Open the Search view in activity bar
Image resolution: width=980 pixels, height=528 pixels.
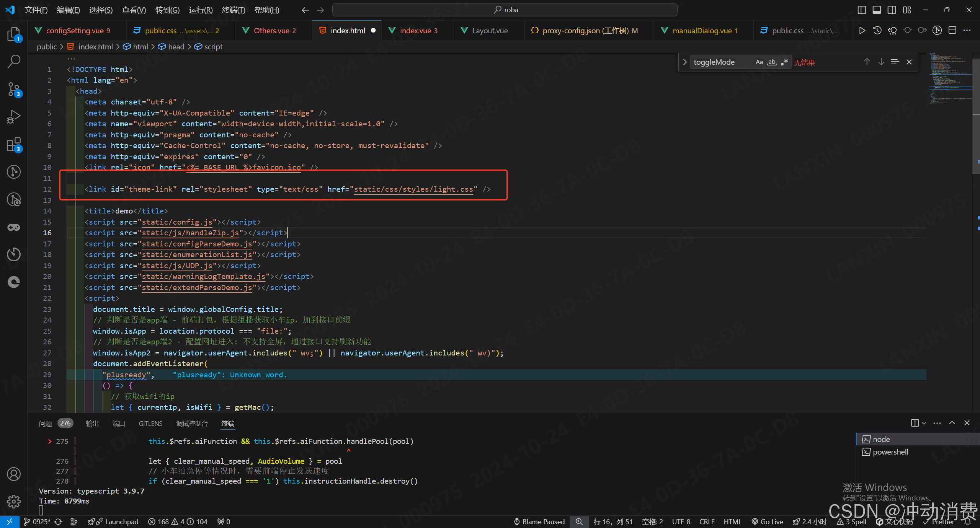14,61
